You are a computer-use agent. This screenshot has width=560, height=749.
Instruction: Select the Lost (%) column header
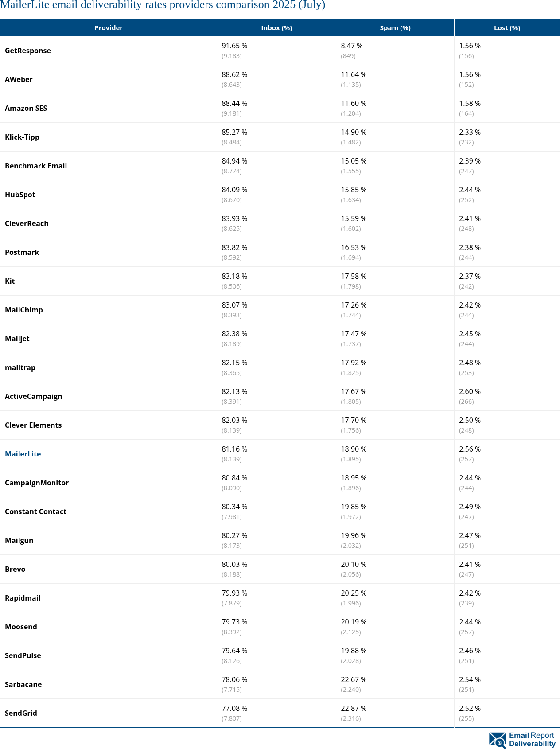pyautogui.click(x=507, y=28)
